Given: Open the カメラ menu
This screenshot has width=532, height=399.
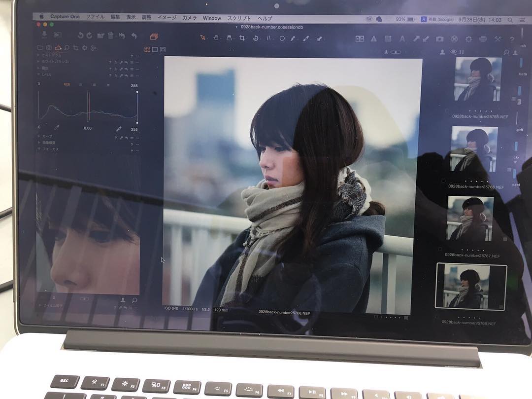Looking at the screenshot, I should (189, 18).
